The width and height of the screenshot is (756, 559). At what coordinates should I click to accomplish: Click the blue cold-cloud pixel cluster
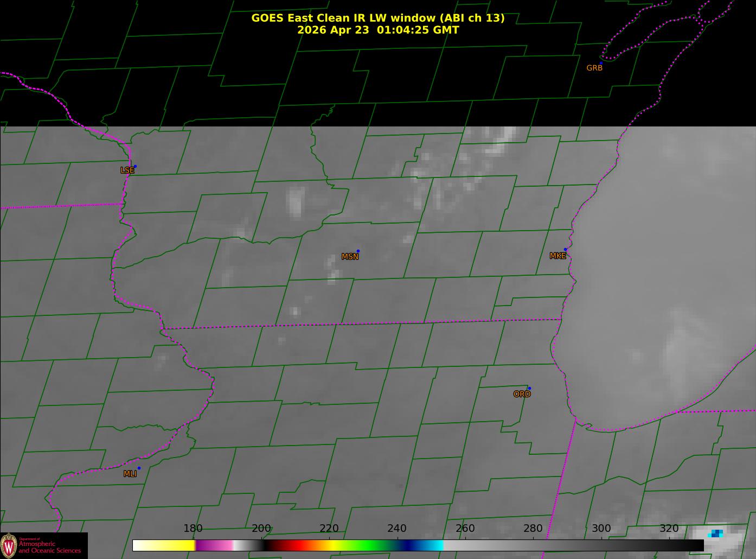pos(716,533)
